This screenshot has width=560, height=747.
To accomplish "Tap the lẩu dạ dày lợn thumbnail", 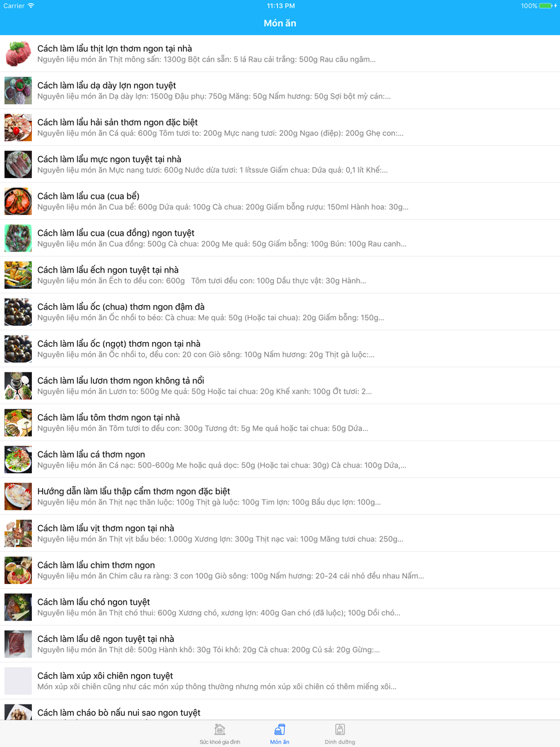I will pos(18,91).
